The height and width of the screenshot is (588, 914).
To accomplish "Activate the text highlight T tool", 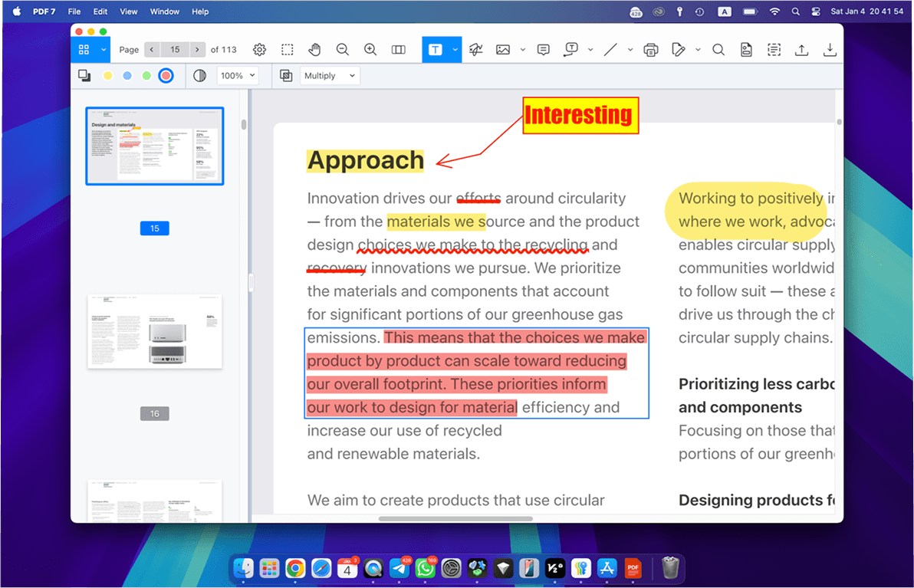I will (436, 50).
